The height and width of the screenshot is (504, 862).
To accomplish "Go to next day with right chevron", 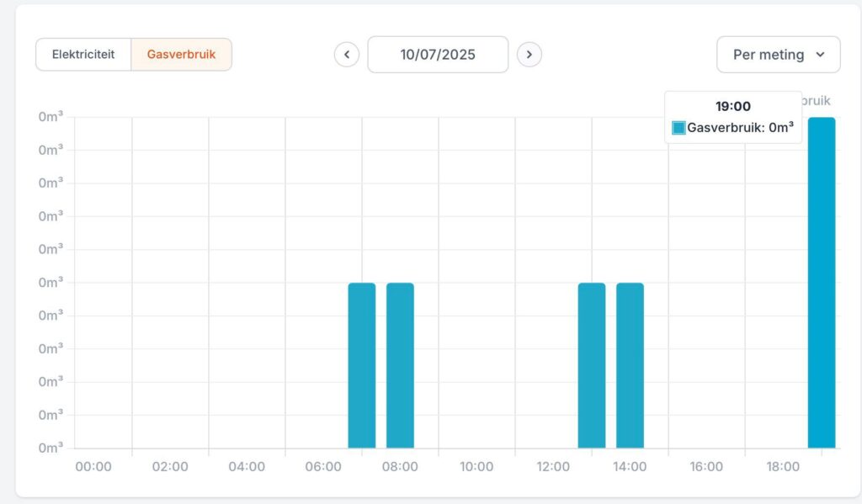I will pos(529,55).
